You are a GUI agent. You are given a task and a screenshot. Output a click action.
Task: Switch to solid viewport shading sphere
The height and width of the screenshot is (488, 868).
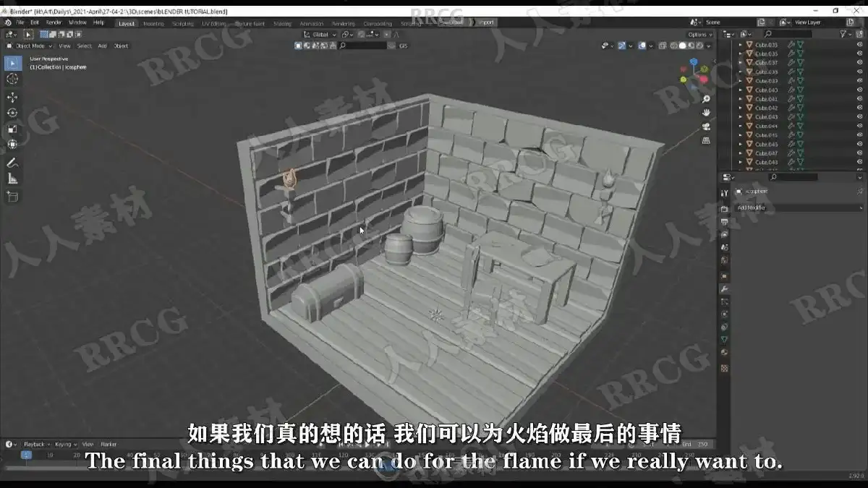point(682,46)
